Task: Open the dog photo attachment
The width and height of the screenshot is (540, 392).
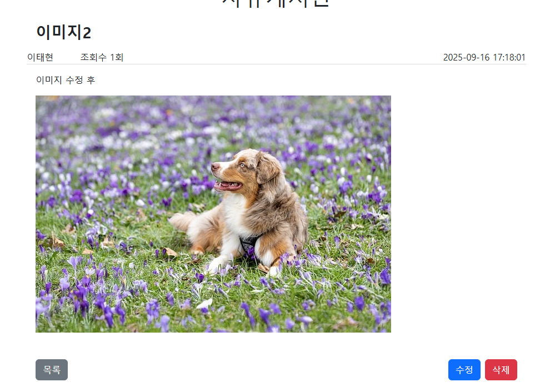Action: click(x=213, y=214)
